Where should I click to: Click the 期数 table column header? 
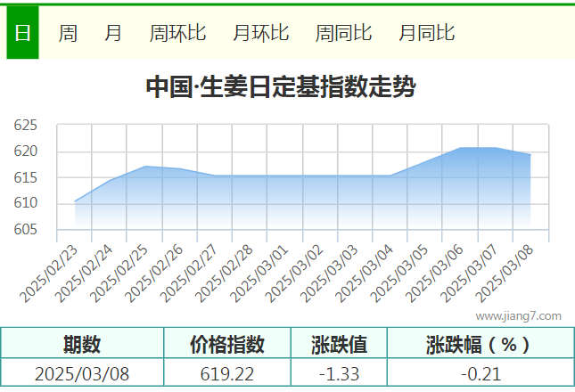(82, 344)
